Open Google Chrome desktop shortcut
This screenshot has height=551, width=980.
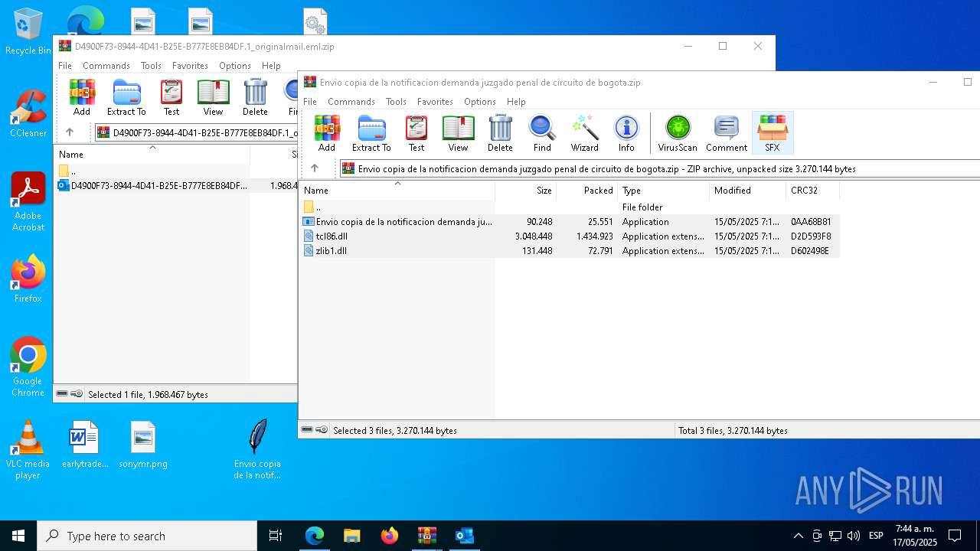(28, 367)
